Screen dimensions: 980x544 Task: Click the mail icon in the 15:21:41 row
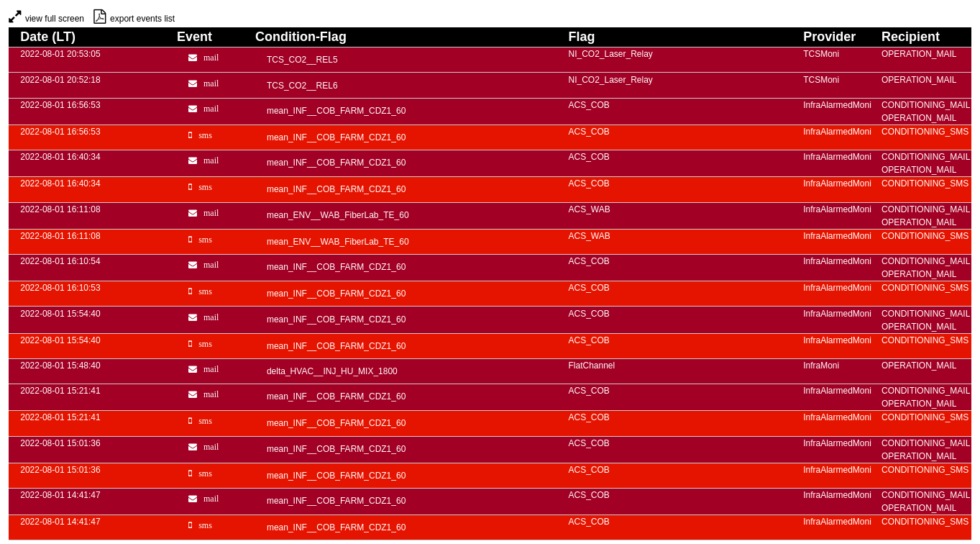[193, 394]
